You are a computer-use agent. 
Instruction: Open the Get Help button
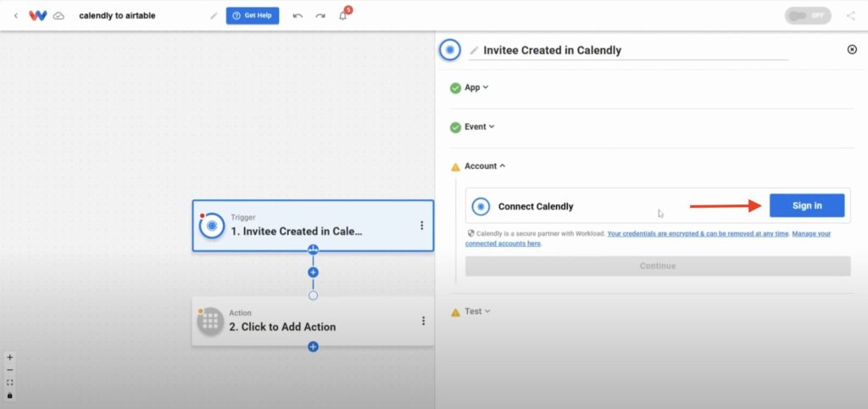pos(253,15)
